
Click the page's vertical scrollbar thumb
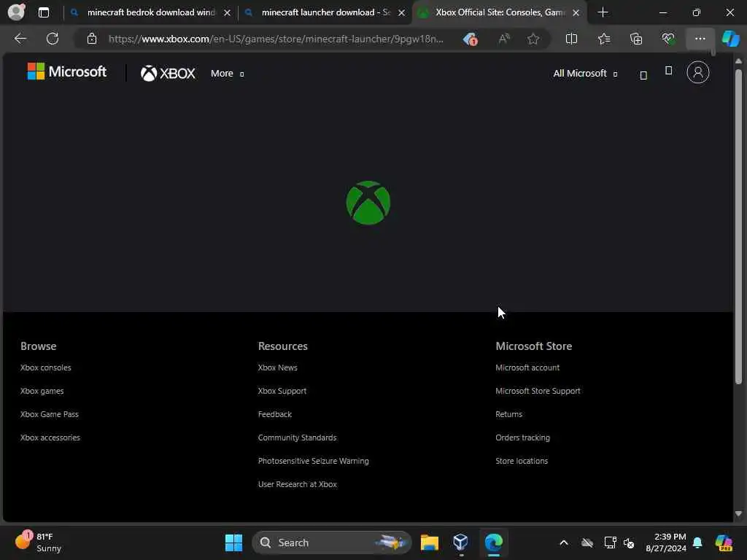point(738,226)
